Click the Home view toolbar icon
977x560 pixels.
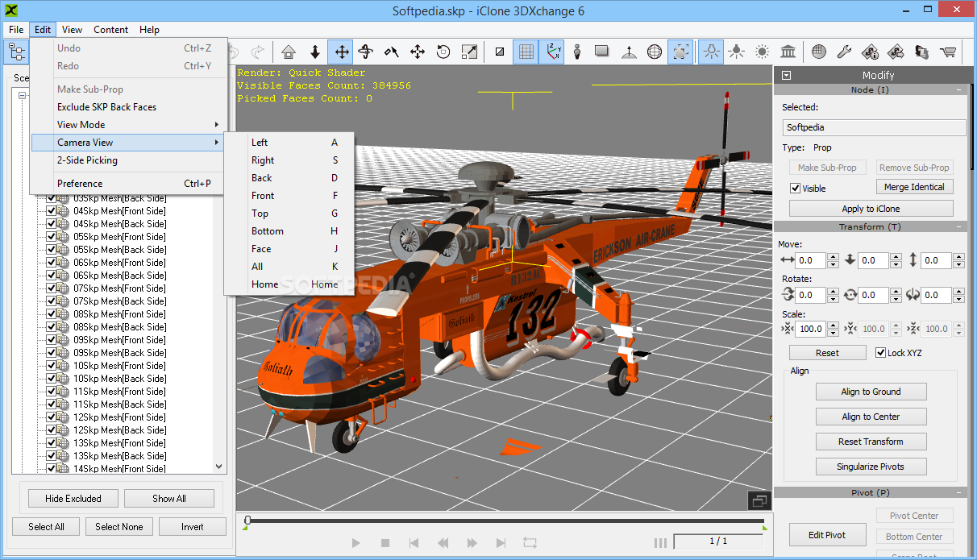tap(289, 52)
